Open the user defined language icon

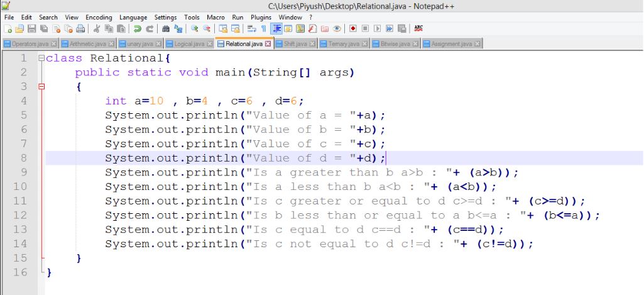(288, 29)
